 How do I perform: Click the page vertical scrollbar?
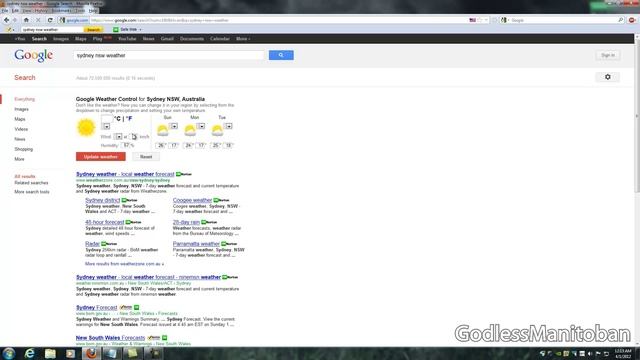click(637, 190)
